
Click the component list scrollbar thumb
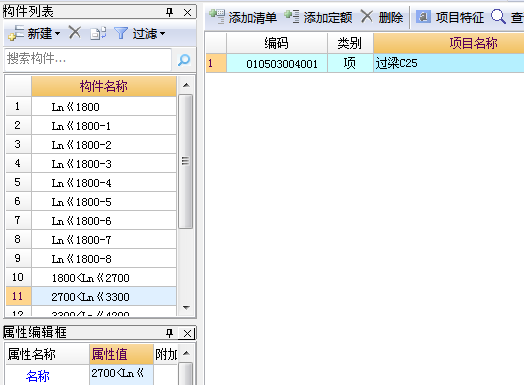click(x=185, y=161)
